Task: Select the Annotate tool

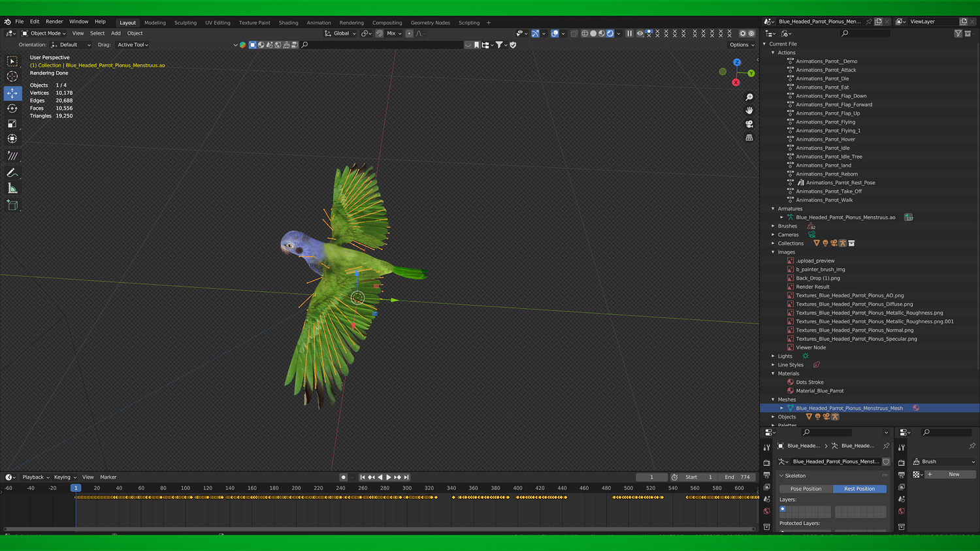Action: [x=12, y=173]
